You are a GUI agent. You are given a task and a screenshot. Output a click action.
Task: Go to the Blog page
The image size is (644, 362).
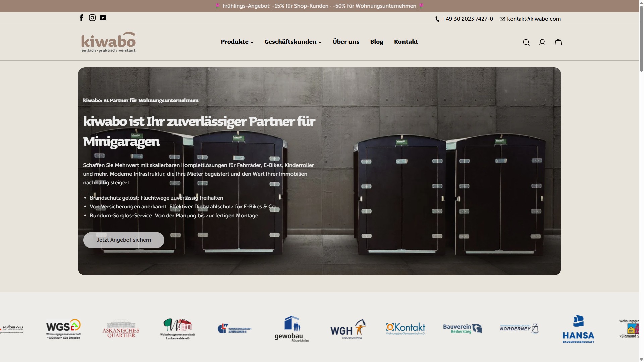[x=376, y=42]
